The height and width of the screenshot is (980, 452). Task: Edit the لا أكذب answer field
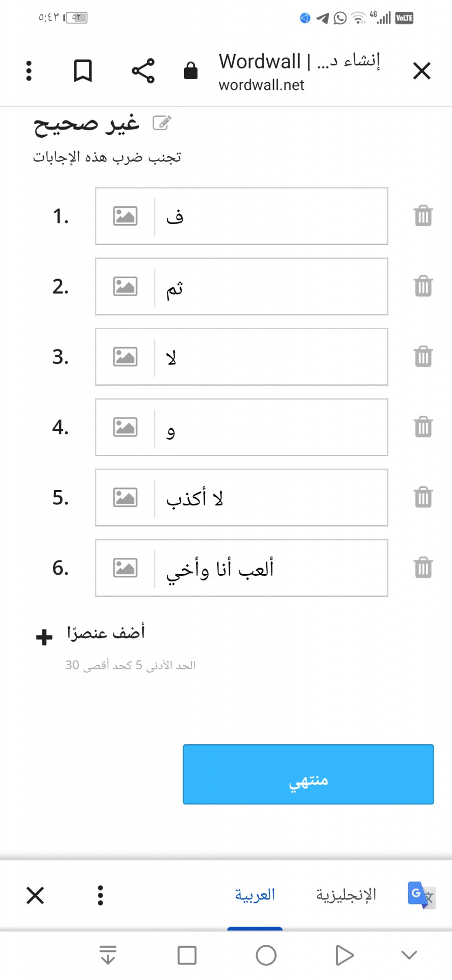coord(270,498)
